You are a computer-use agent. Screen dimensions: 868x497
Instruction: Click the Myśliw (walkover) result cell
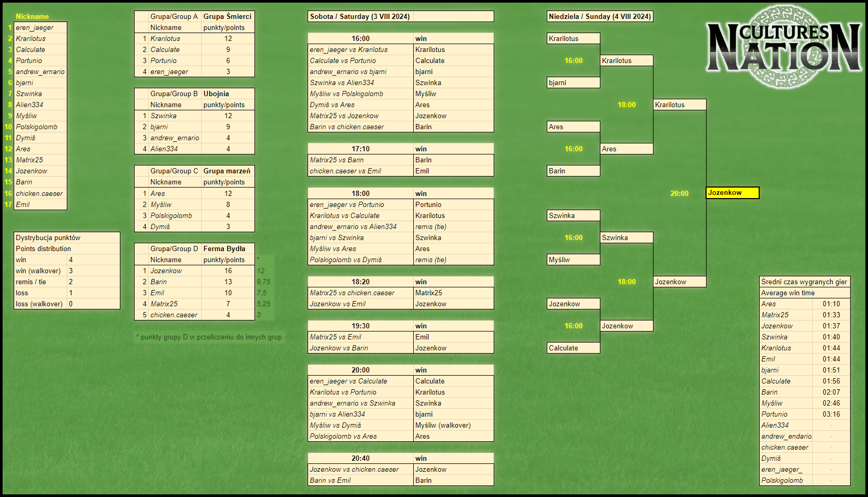(x=453, y=425)
